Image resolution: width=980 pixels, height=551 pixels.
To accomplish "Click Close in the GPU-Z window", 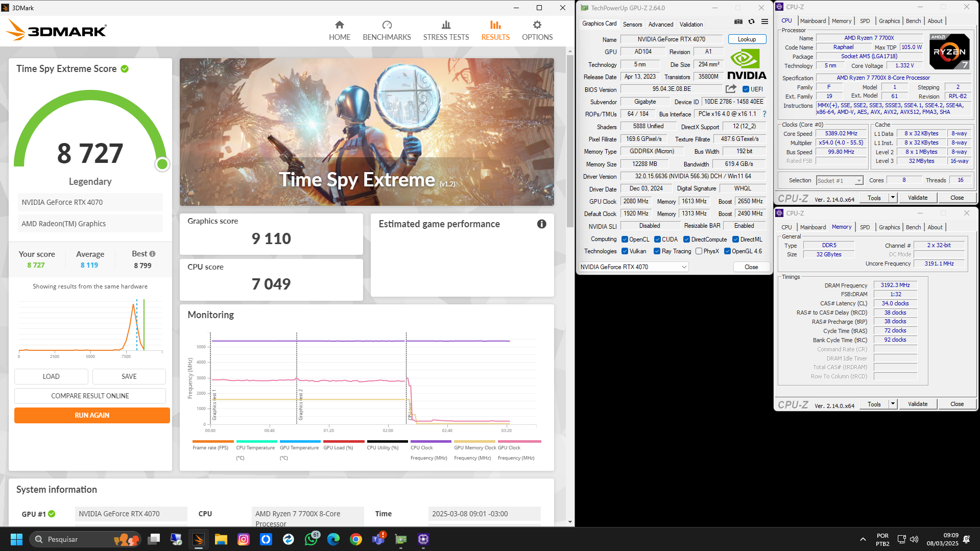I will [x=751, y=267].
